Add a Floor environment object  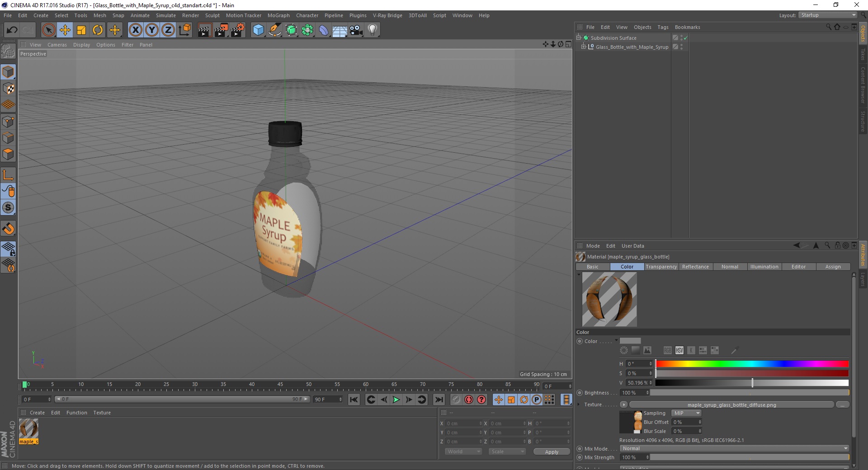click(340, 30)
